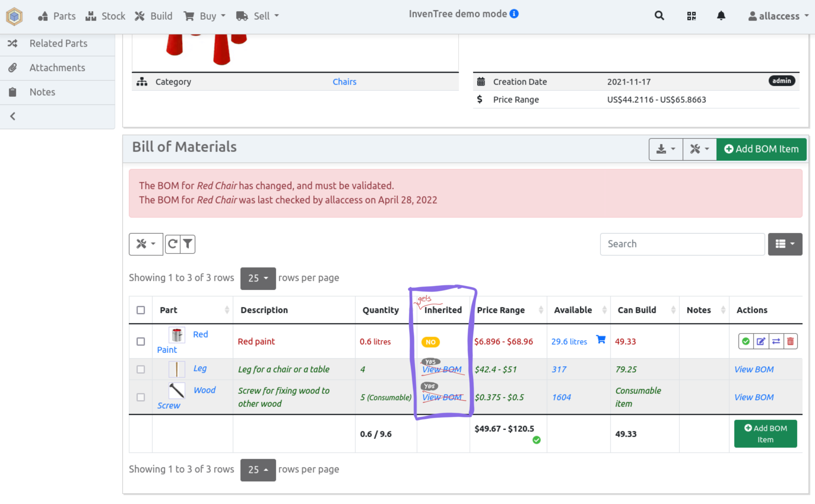Screen dimensions: 815x504
Task: Click the Leg part thumbnail
Action: click(176, 369)
